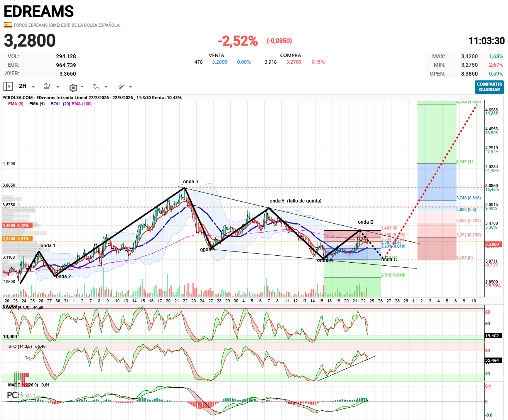
Task: Click the 'onda B' wave label
Action: pyautogui.click(x=366, y=222)
